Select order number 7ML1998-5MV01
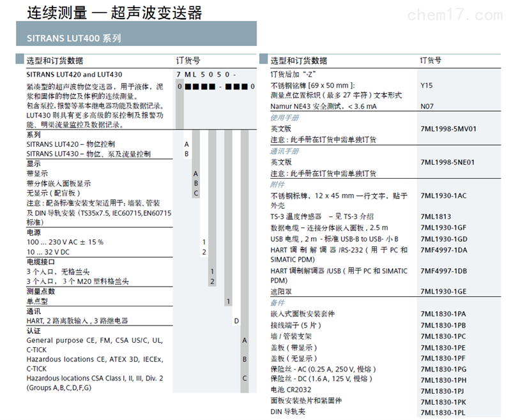Viewport: 511px width, 420px height. pyautogui.click(x=448, y=129)
